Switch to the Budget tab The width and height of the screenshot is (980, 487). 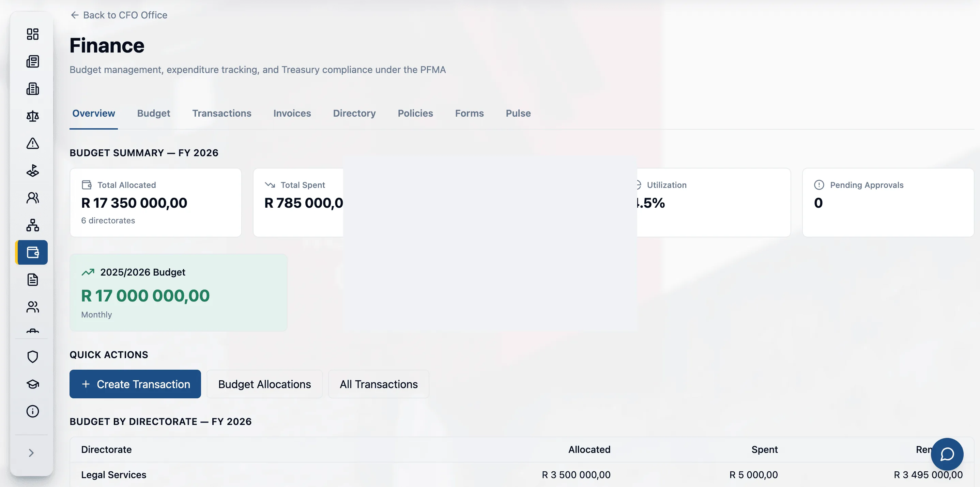click(x=154, y=114)
